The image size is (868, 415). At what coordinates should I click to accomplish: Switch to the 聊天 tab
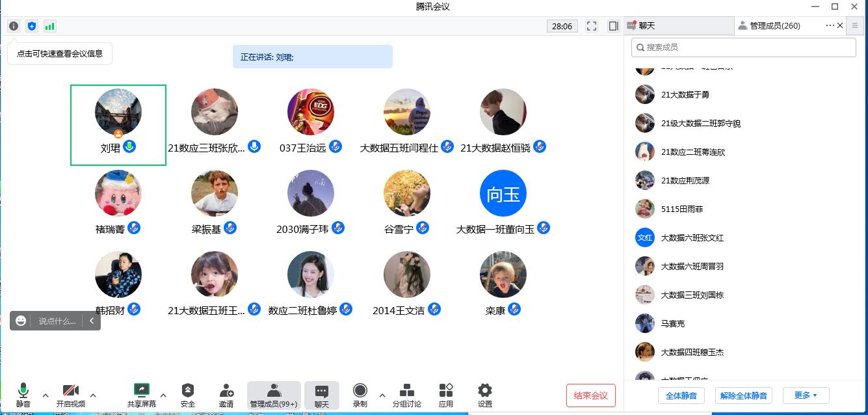[x=678, y=26]
